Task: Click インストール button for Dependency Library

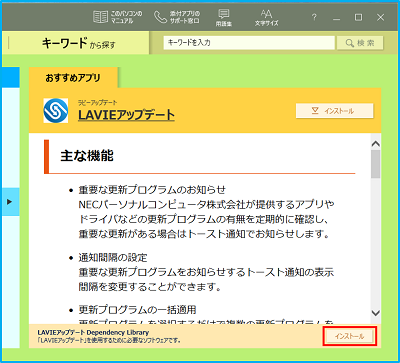Action: 350,336
